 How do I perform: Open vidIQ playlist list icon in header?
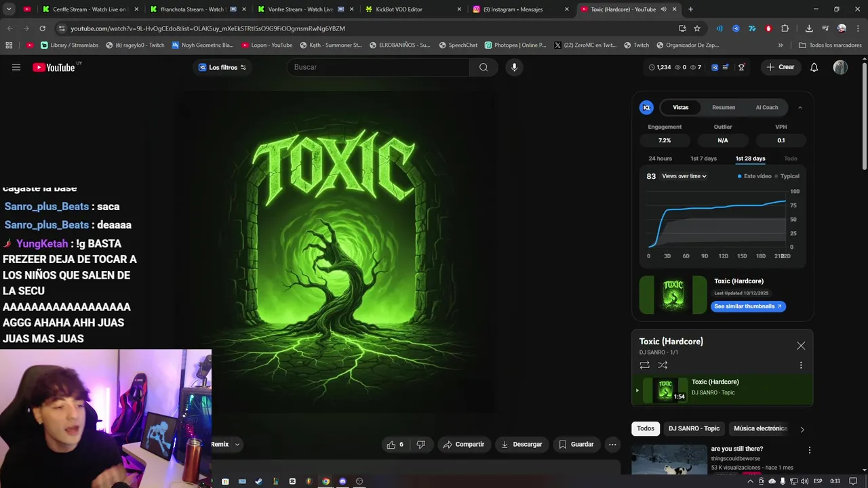point(726,67)
